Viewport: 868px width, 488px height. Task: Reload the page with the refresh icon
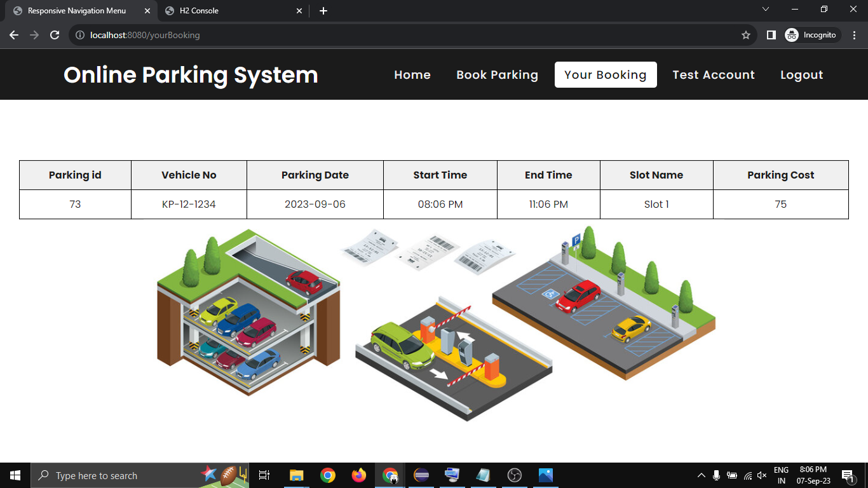pyautogui.click(x=55, y=35)
